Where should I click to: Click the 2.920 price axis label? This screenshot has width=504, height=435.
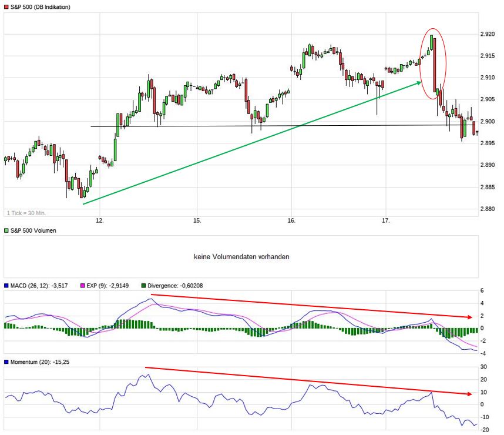click(x=488, y=34)
